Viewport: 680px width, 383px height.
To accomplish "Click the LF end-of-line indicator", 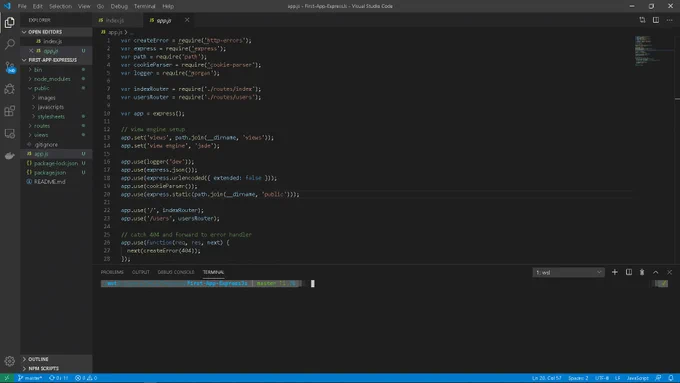I will click(618, 378).
